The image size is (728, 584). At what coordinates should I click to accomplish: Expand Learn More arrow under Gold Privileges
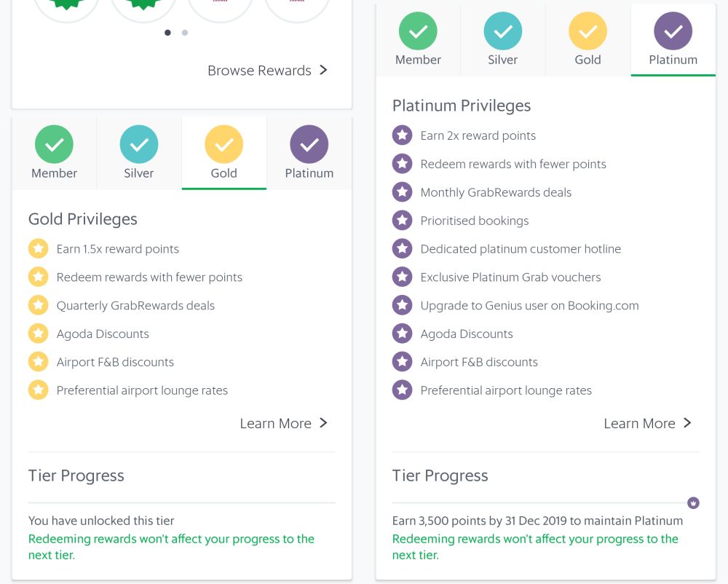(x=324, y=423)
